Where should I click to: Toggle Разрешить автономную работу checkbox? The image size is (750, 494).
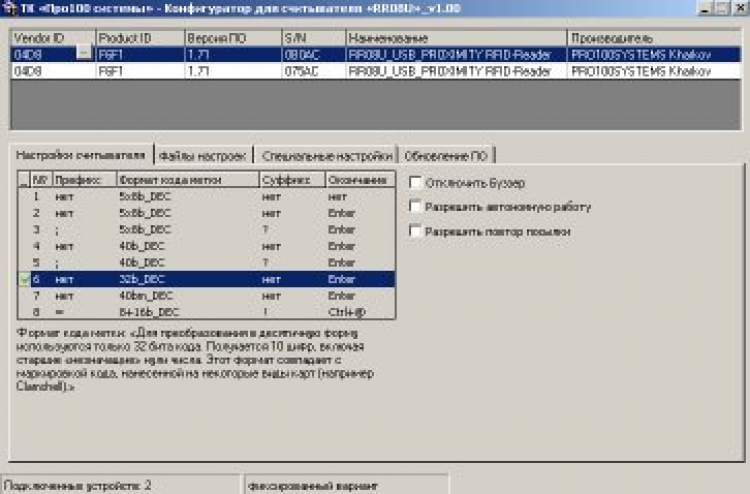415,207
